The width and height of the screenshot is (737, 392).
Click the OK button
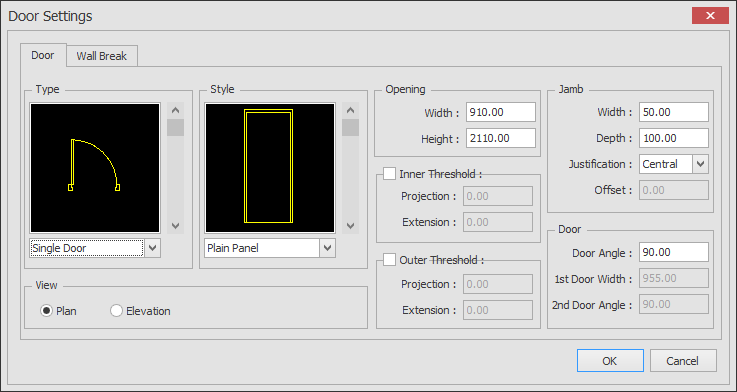click(610, 361)
